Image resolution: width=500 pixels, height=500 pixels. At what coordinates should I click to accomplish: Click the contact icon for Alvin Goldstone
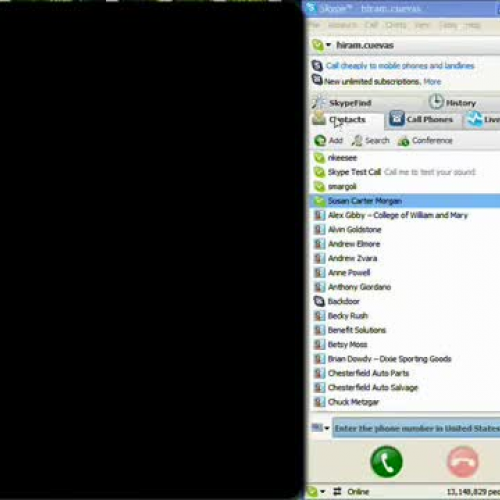(x=319, y=229)
